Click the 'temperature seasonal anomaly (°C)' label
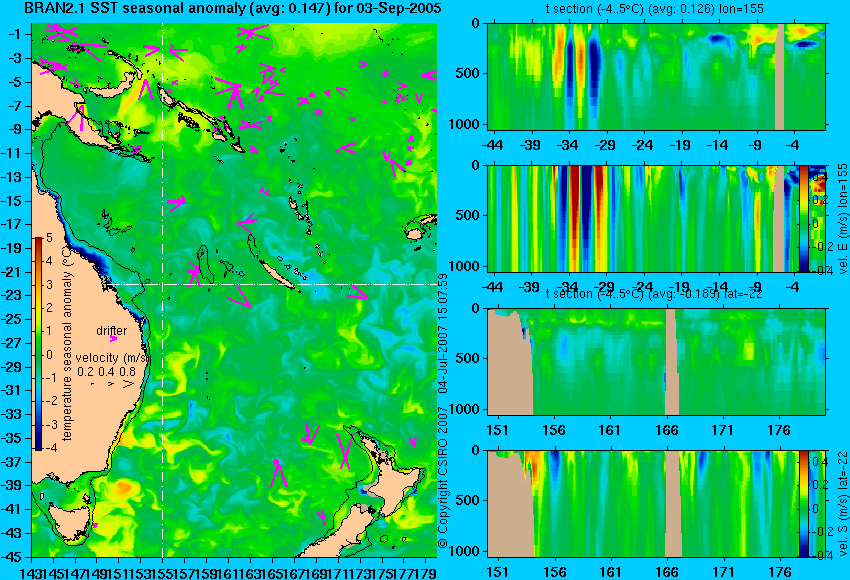 click(x=67, y=343)
